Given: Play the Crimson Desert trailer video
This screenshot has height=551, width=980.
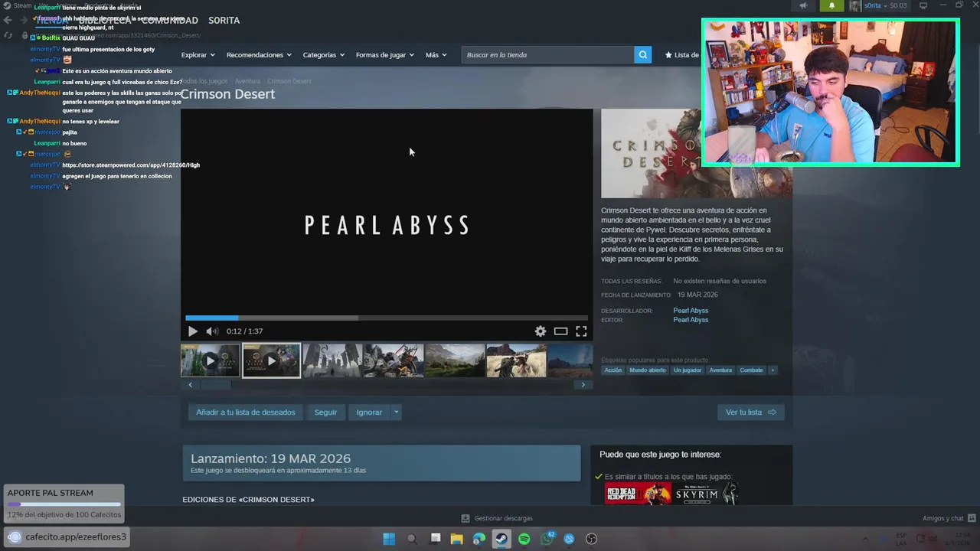Looking at the screenshot, I should point(192,331).
